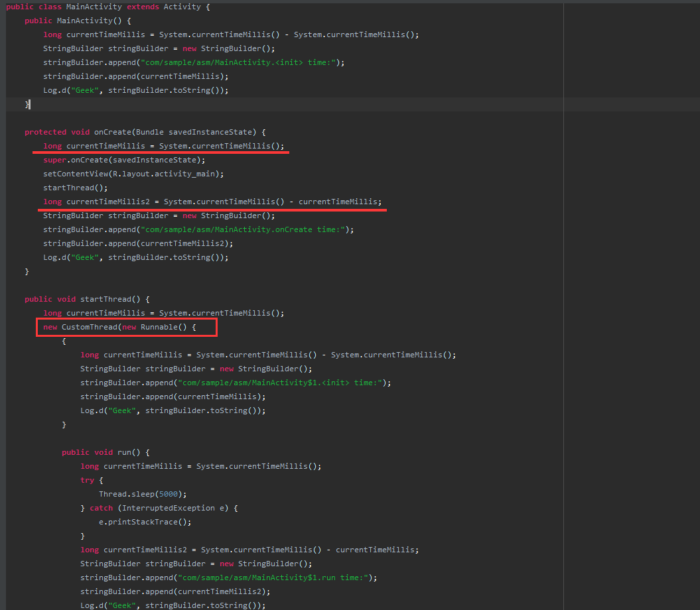Viewport: 700px width, 610px height.
Task: Click the Runnable interface name
Action: pyautogui.click(x=159, y=327)
